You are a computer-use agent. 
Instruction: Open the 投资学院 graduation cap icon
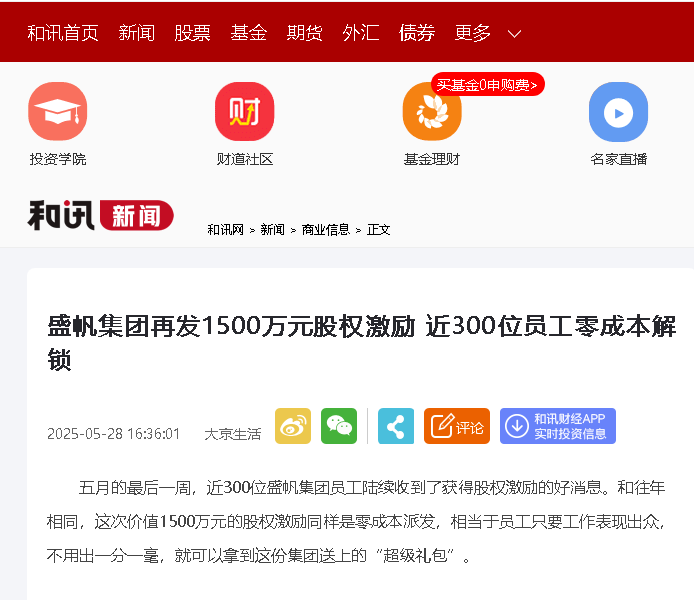57,112
